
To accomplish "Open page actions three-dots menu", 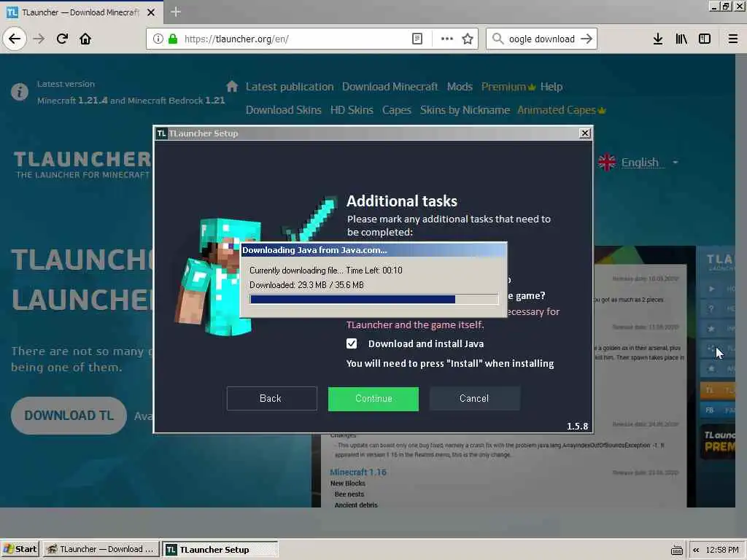I will [447, 39].
